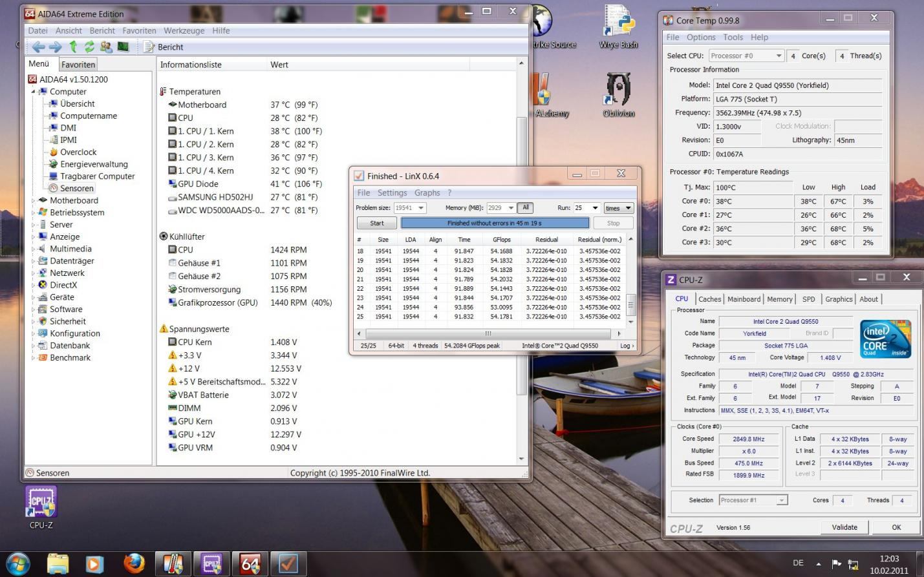Screen dimensions: 924x577
Task: Click the Informationsliste column header
Action: click(x=212, y=65)
